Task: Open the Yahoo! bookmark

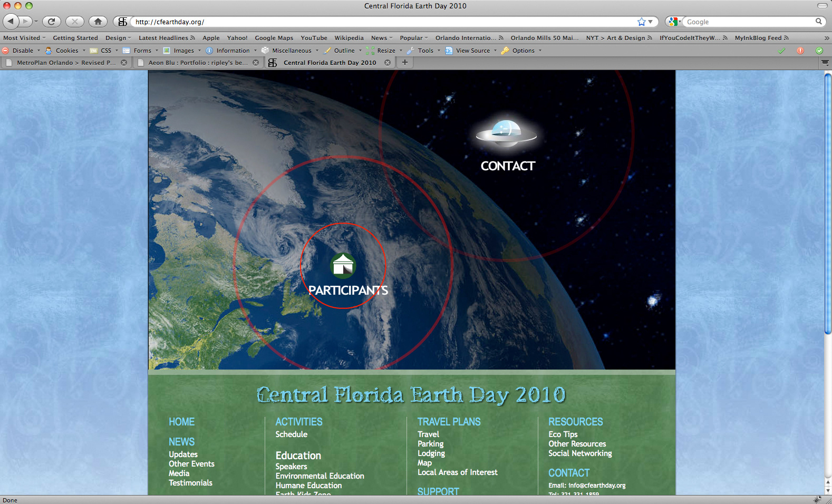Action: pyautogui.click(x=237, y=38)
